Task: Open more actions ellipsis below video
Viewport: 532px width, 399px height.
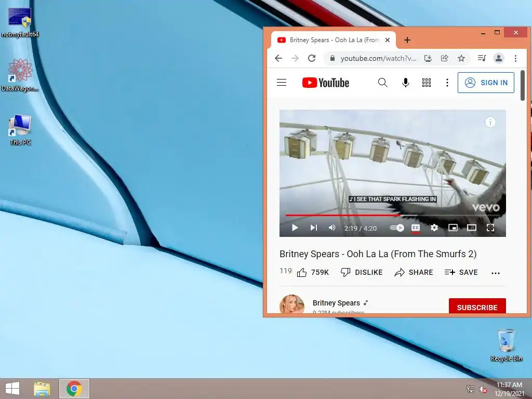Action: 495,273
